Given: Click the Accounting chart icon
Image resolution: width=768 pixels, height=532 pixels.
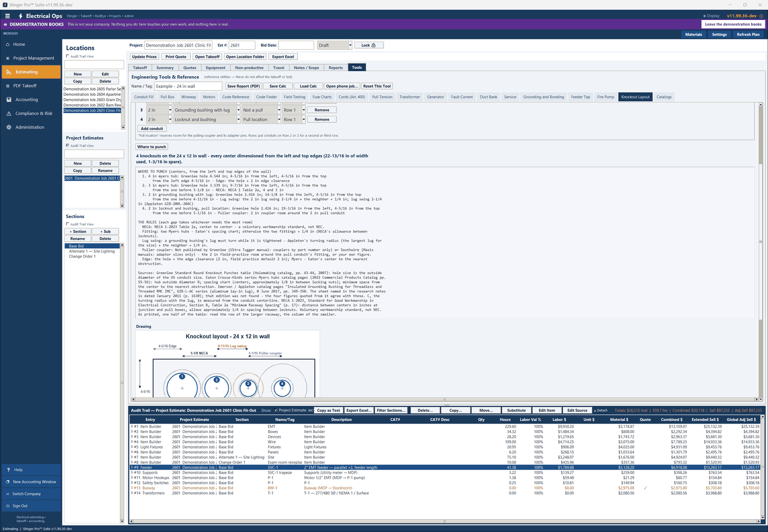Looking at the screenshot, I should (x=9, y=100).
